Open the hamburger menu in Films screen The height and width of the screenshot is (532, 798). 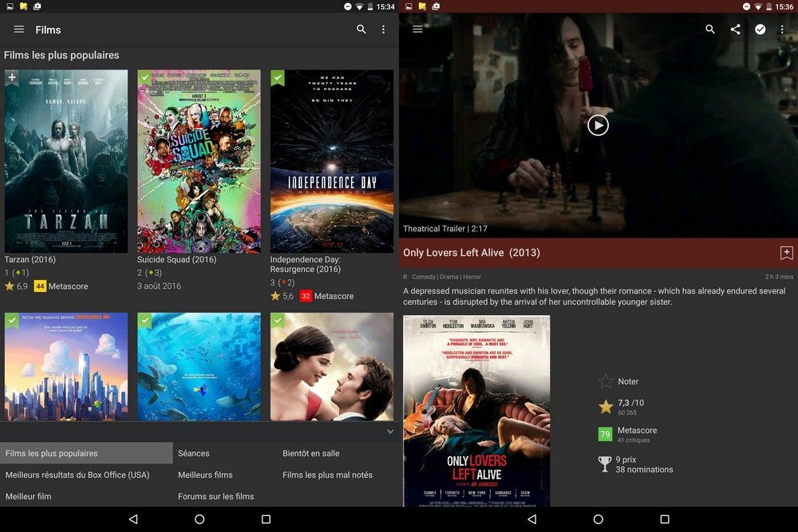pos(19,30)
